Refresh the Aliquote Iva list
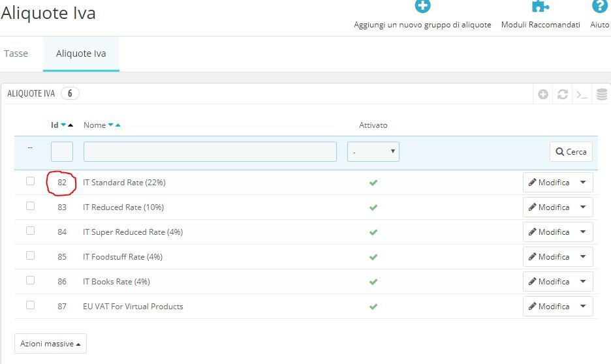Viewport: 611px width, 364px height. pos(562,95)
